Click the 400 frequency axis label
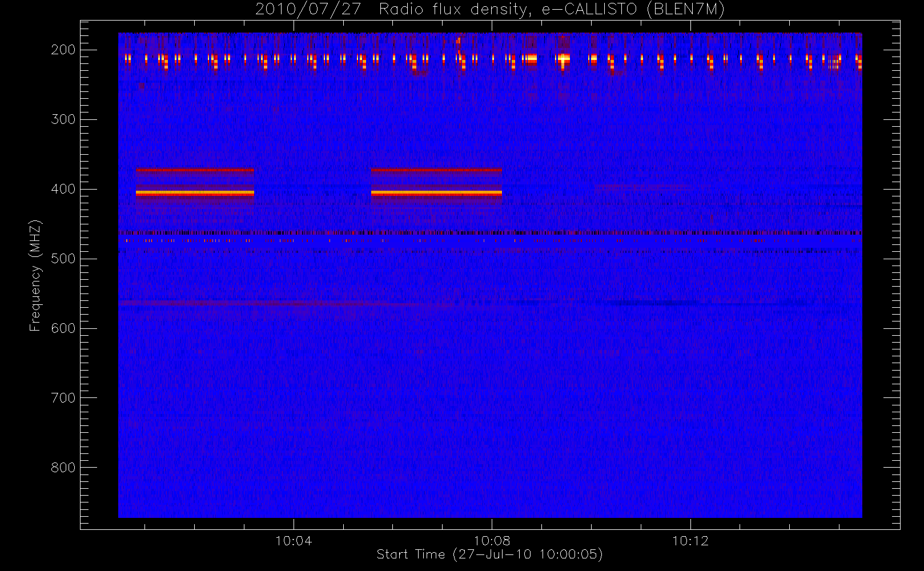The width and height of the screenshot is (924, 571). click(x=63, y=189)
